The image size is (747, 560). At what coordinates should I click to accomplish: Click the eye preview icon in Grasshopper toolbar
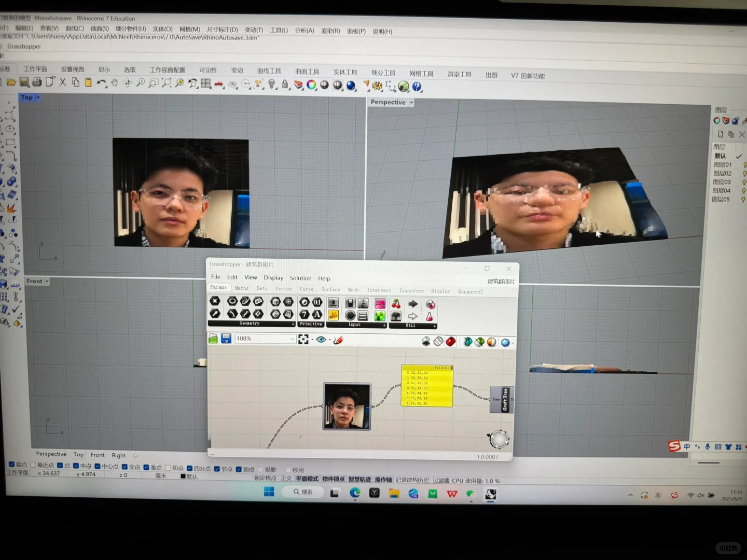point(322,340)
